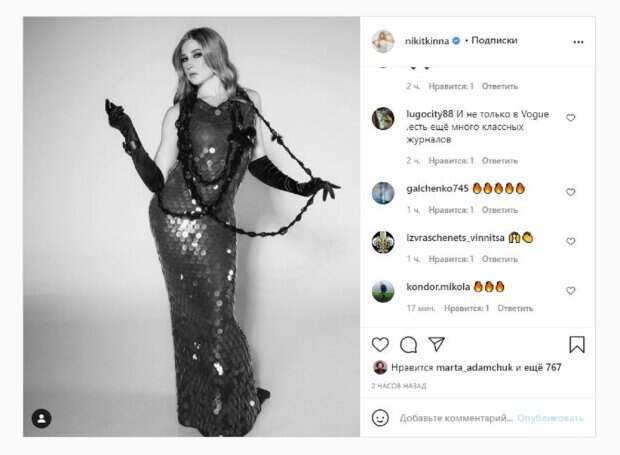
Task: Reply to kondor.mikola's comment via Ответить
Action: [515, 308]
